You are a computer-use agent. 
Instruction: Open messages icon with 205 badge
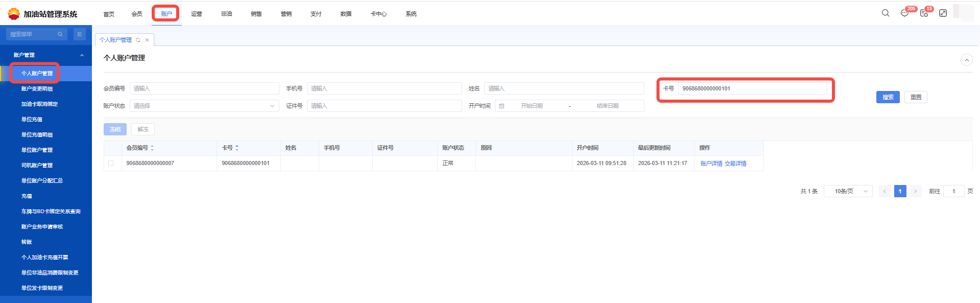coord(904,13)
